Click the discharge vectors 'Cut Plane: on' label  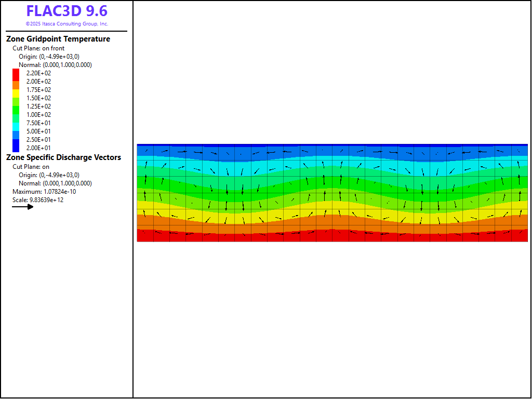[x=31, y=167]
